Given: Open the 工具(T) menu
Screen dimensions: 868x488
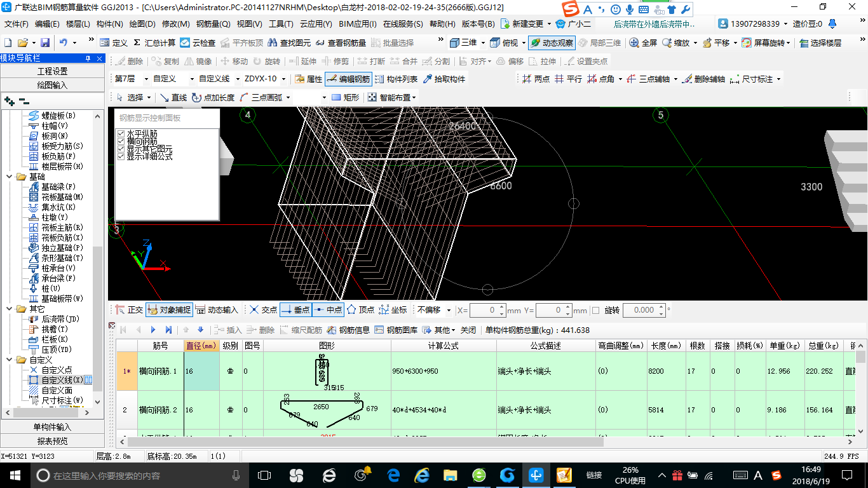Looking at the screenshot, I should pyautogui.click(x=281, y=24).
